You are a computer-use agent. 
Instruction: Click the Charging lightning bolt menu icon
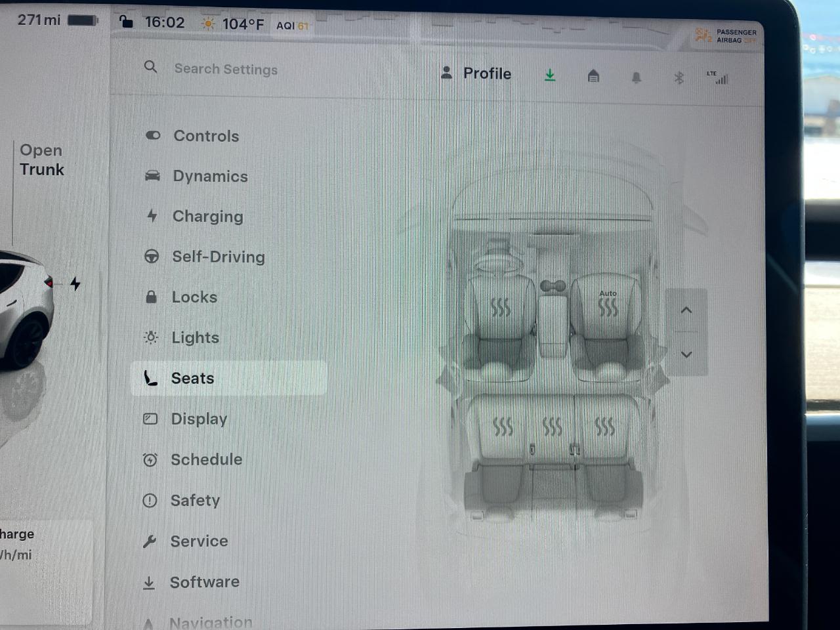152,215
